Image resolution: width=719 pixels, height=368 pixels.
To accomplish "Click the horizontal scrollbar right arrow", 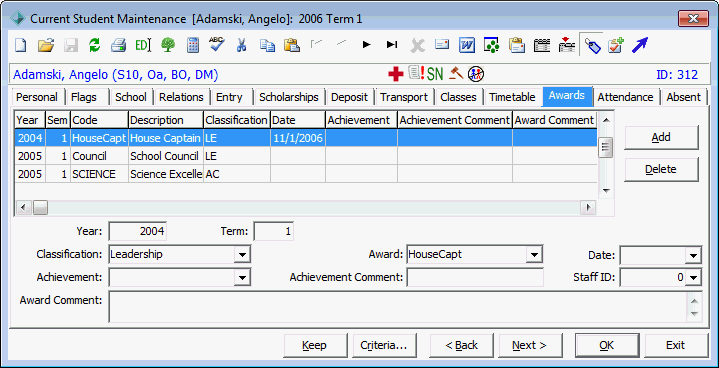I will pos(588,208).
